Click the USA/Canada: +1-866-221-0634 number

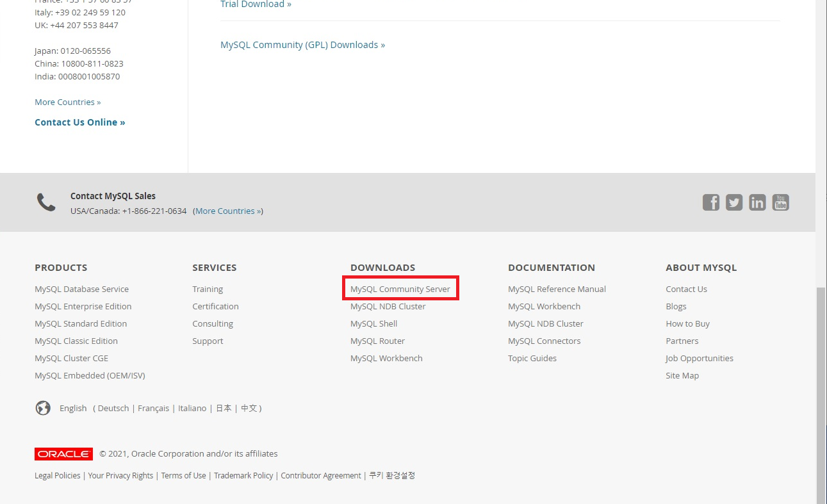pyautogui.click(x=129, y=211)
